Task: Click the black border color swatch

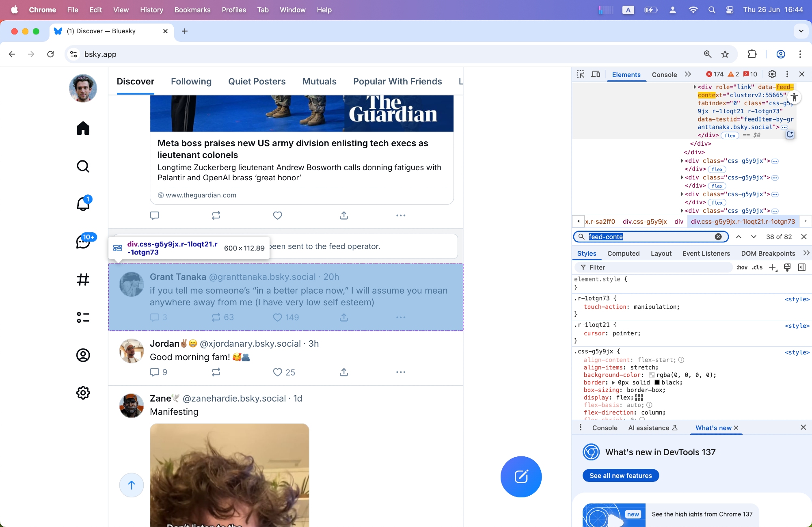Action: click(x=657, y=382)
